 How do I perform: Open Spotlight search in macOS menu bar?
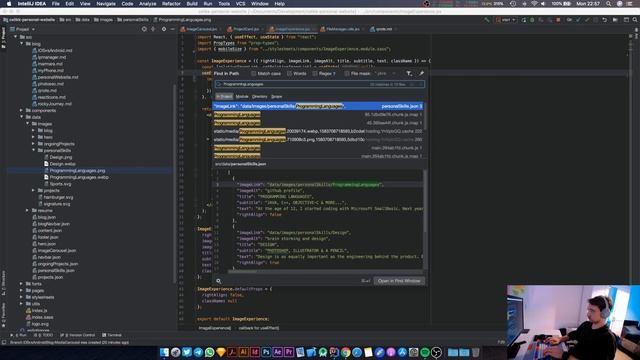[609, 4]
